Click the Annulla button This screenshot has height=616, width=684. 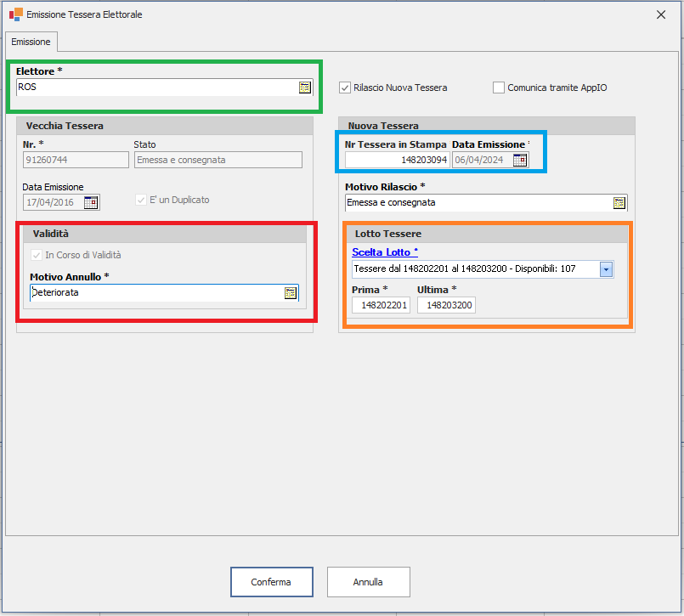click(x=368, y=582)
